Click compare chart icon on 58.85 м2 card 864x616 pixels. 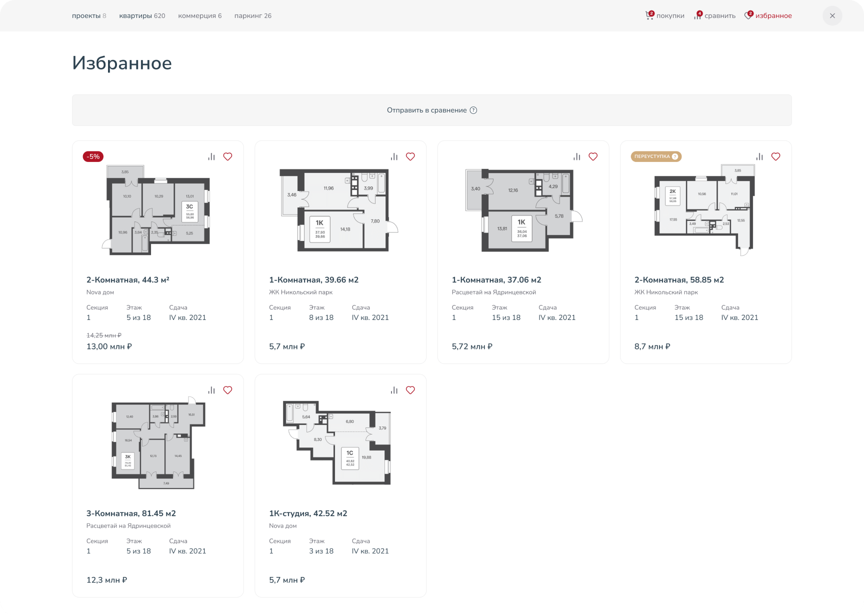759,156
